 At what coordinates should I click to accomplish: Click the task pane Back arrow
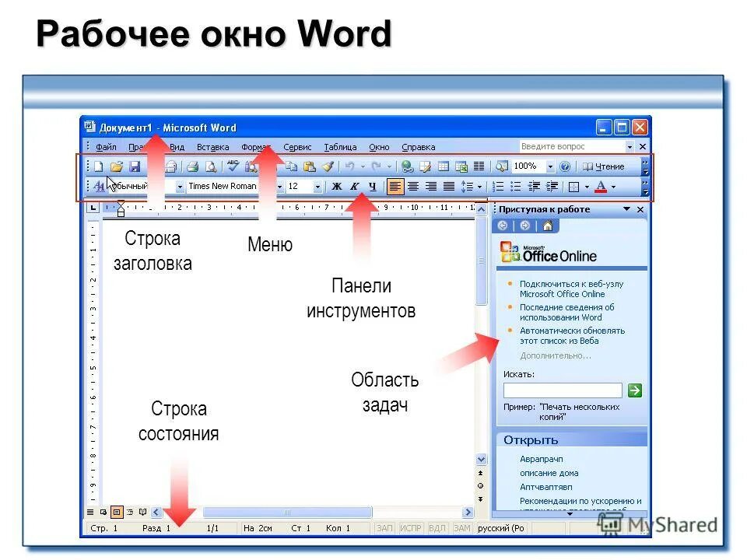(503, 226)
